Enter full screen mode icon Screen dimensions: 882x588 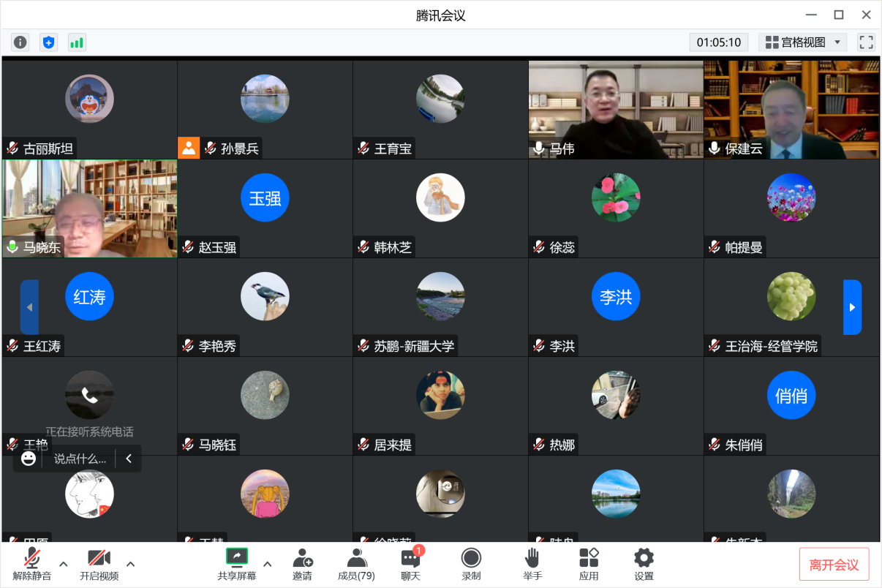866,42
